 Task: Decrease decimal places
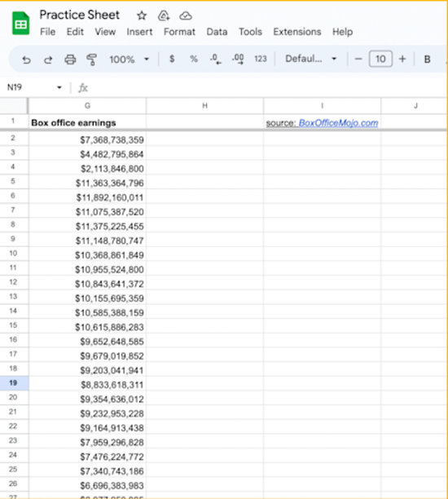click(216, 60)
